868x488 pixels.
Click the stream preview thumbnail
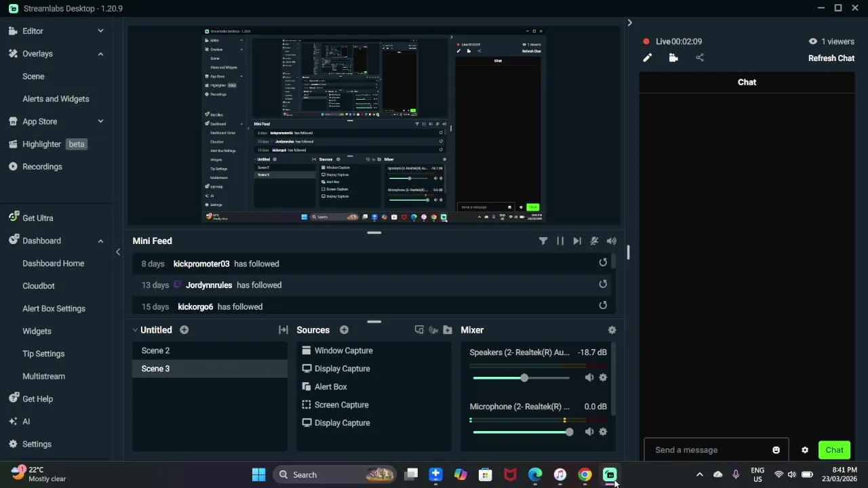point(374,125)
